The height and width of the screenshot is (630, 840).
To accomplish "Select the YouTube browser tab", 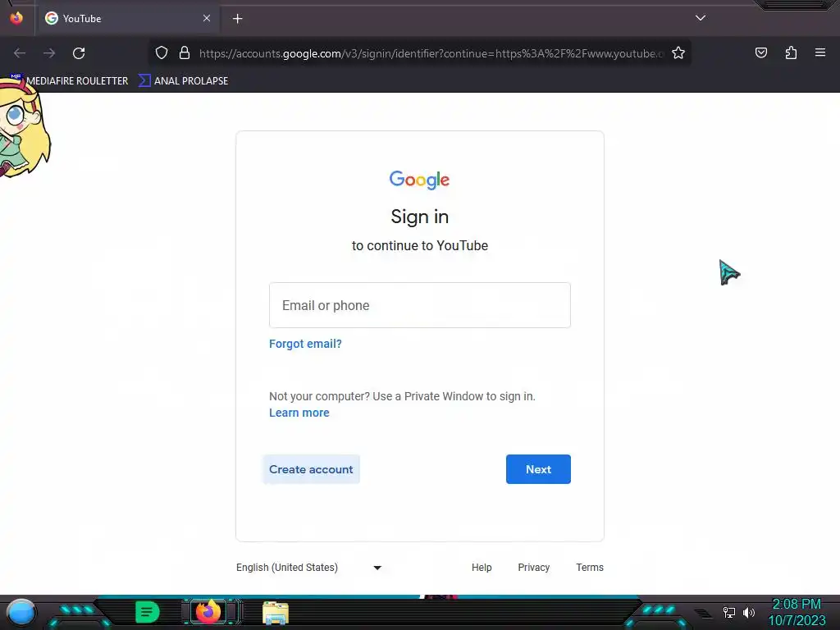I will pyautogui.click(x=127, y=19).
